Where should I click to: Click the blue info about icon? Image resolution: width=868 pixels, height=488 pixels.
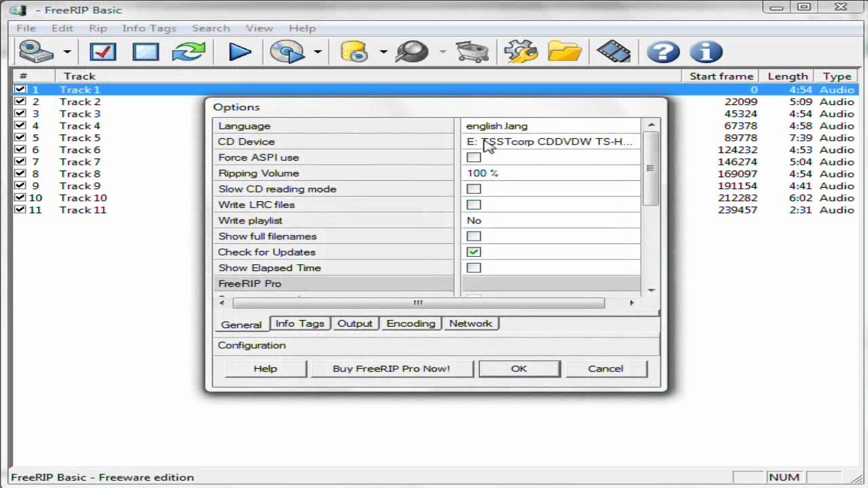706,52
